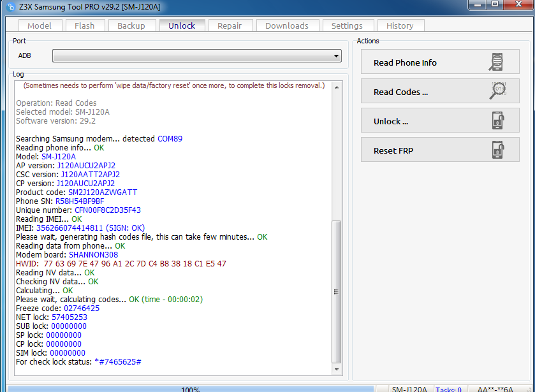The width and height of the screenshot is (535, 392).
Task: Click the Reset FRP button
Action: coord(440,150)
